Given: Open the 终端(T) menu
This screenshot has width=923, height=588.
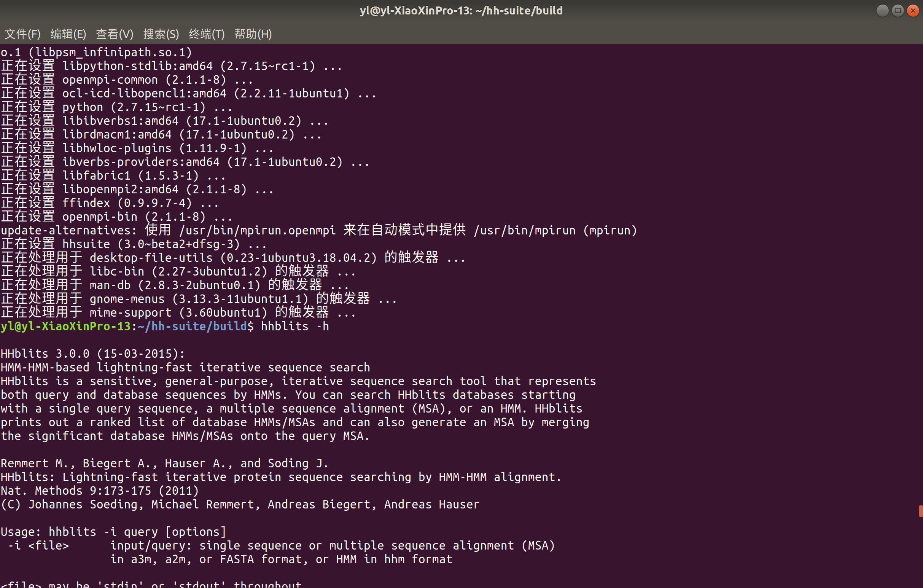Looking at the screenshot, I should (207, 34).
